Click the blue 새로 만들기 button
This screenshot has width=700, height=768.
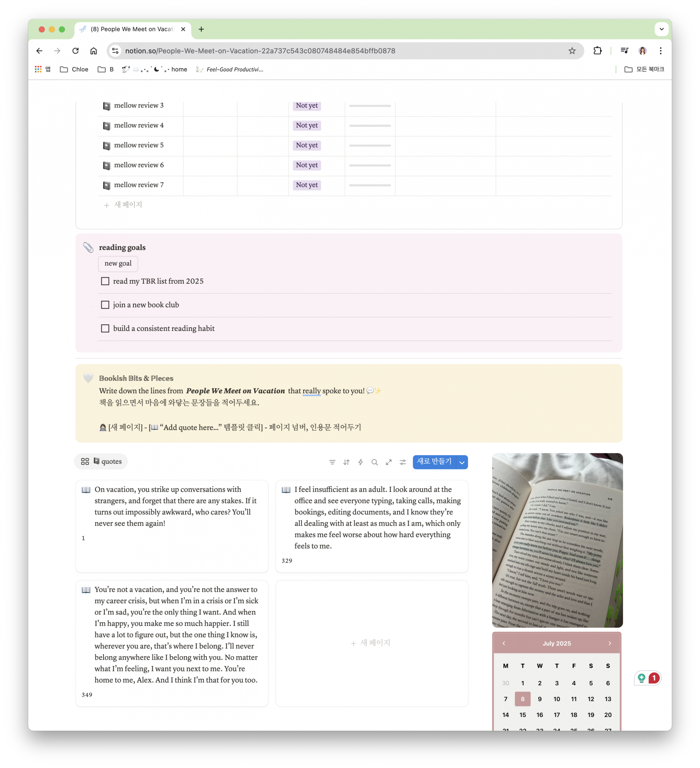tap(434, 462)
